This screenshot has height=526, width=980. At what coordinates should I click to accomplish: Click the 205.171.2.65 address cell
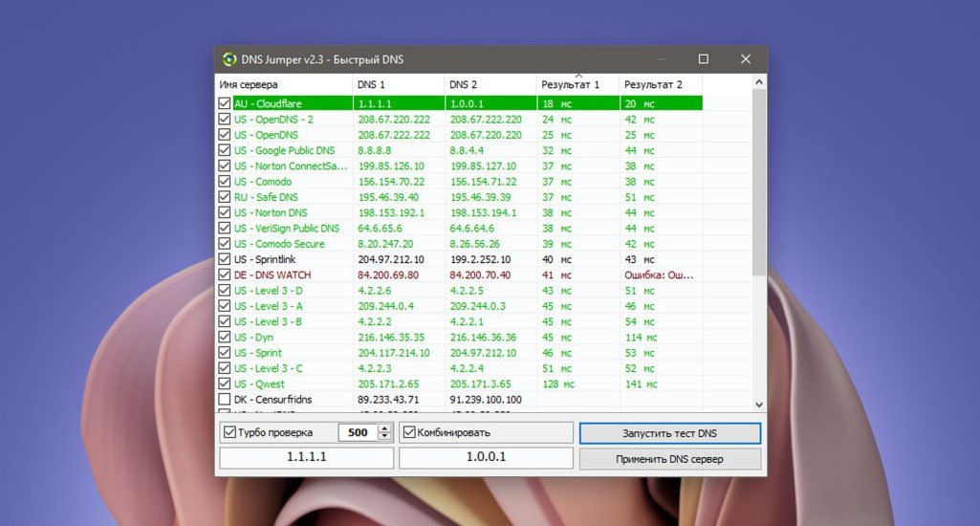coord(388,384)
